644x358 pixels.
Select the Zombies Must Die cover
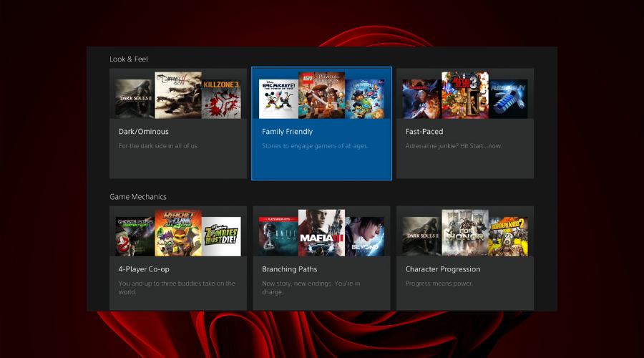pos(221,236)
